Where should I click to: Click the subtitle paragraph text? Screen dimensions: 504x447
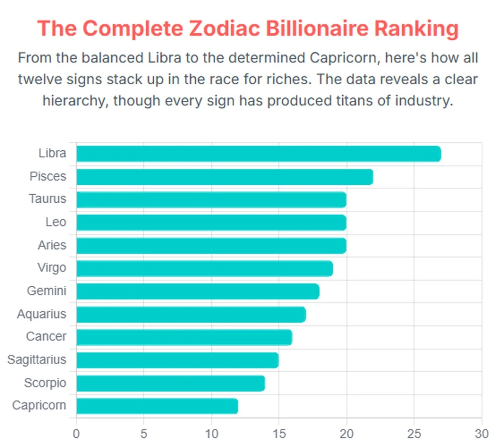coord(248,79)
